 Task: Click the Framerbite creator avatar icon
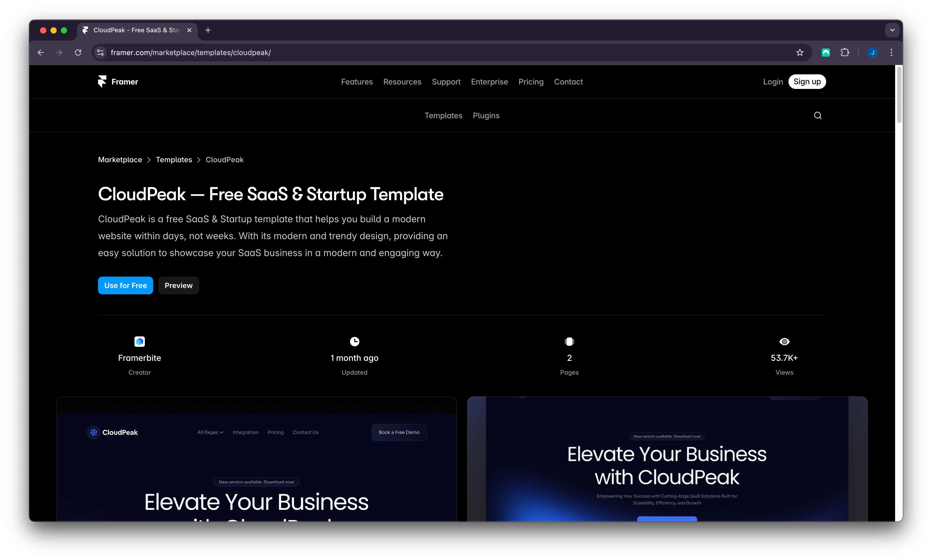pos(139,342)
